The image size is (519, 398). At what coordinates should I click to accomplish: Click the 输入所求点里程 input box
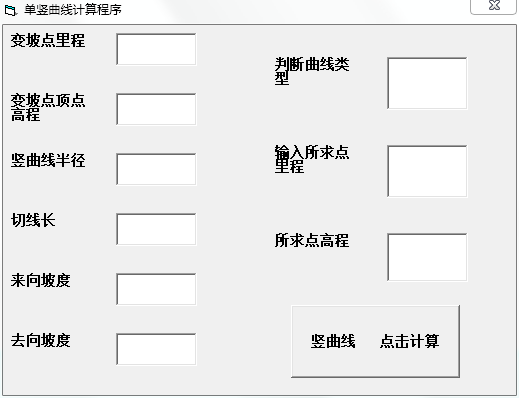[x=427, y=171]
